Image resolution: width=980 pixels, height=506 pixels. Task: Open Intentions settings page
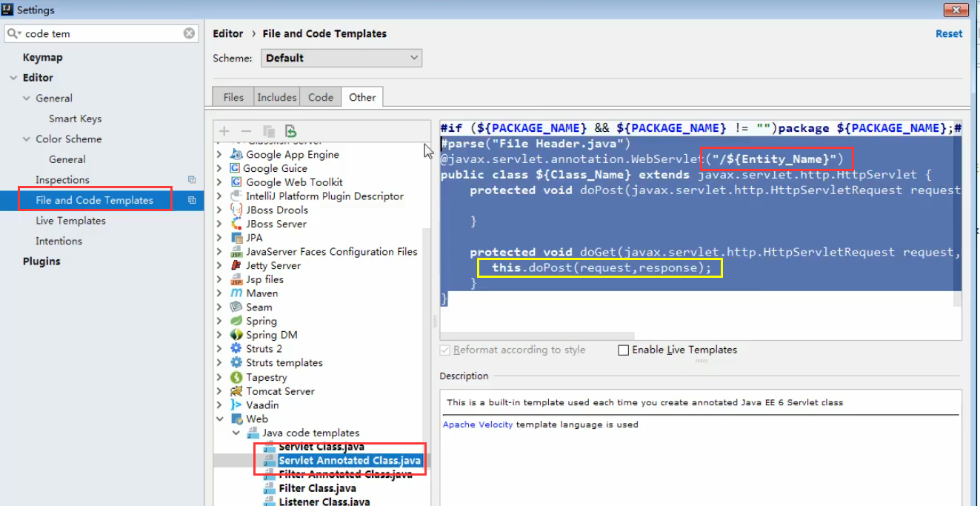59,241
